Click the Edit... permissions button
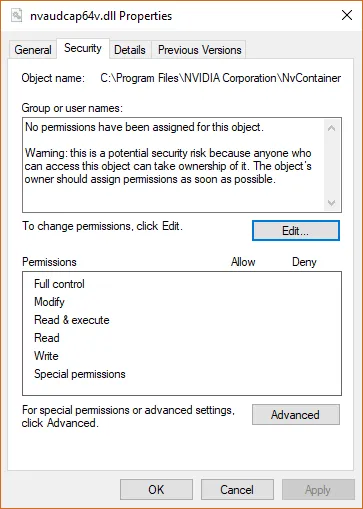The height and width of the screenshot is (509, 363). coord(296,230)
